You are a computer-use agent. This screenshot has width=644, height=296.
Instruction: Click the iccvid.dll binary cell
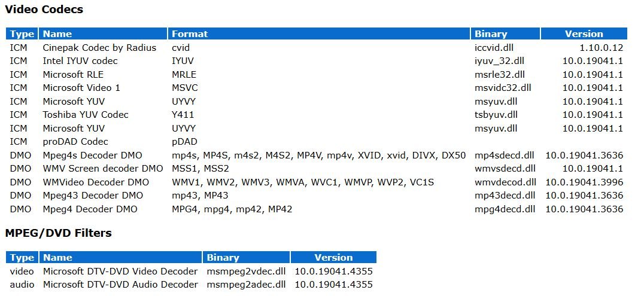[494, 48]
